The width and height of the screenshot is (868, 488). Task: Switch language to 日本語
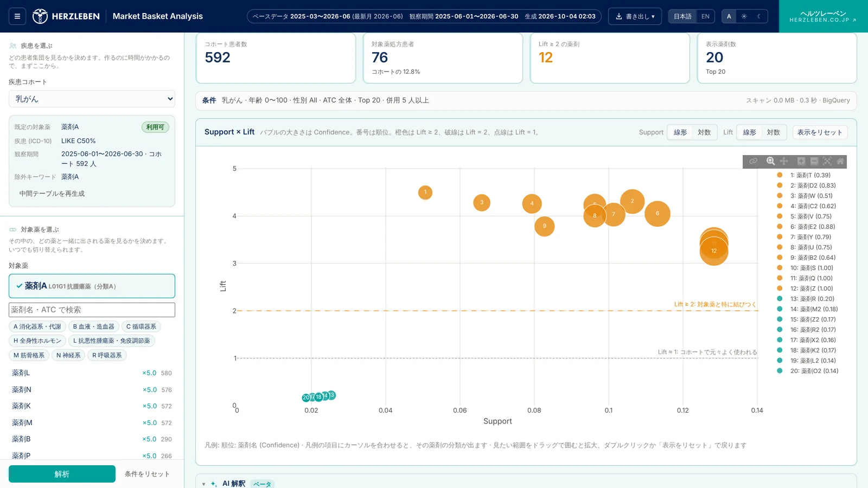[682, 16]
